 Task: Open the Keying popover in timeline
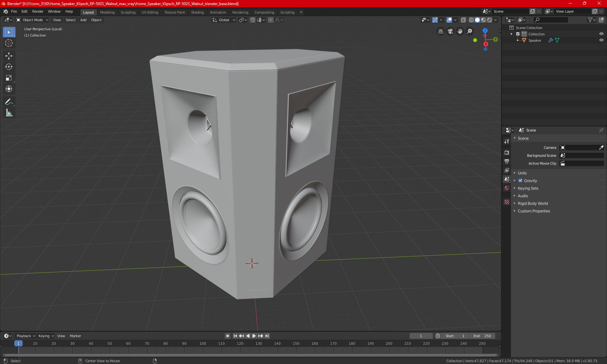coord(46,336)
